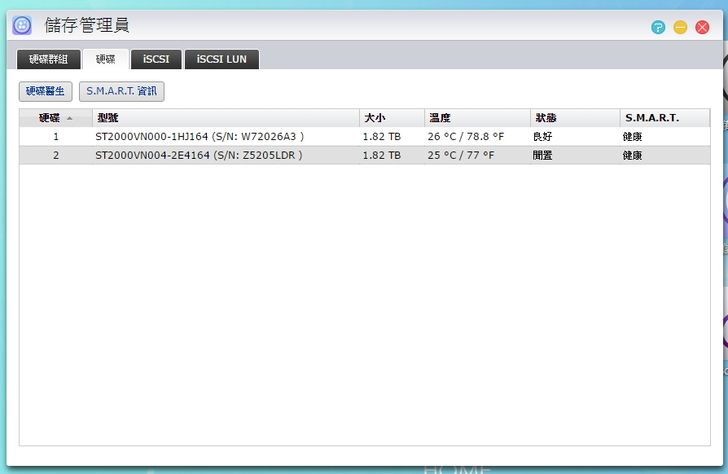Click the 狀態 column header
Image resolution: width=728 pixels, height=474 pixels.
tap(575, 118)
